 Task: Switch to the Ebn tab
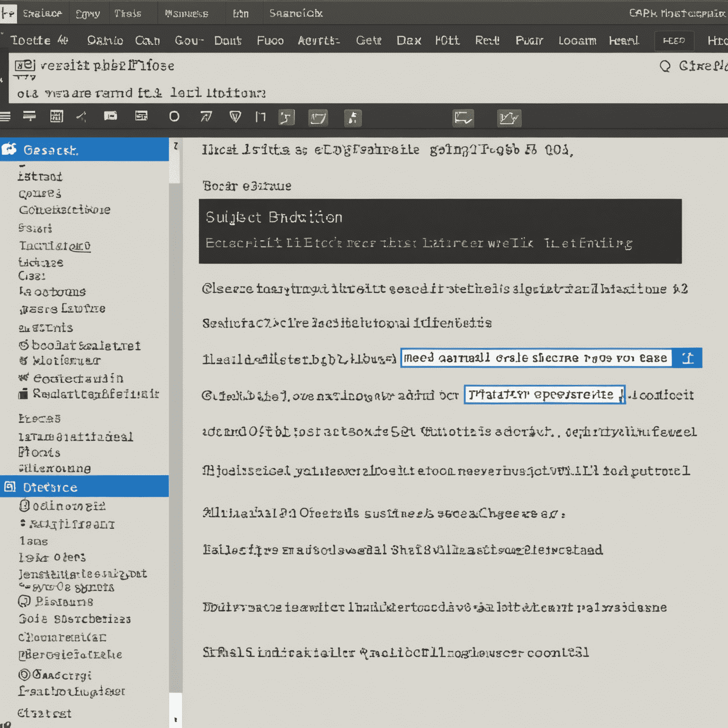coord(241,14)
